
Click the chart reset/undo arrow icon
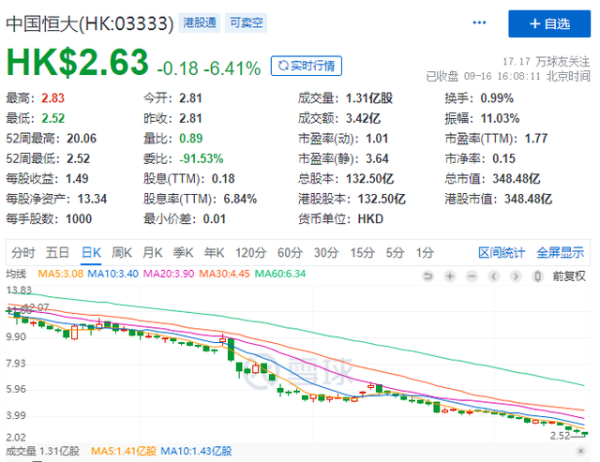click(428, 276)
